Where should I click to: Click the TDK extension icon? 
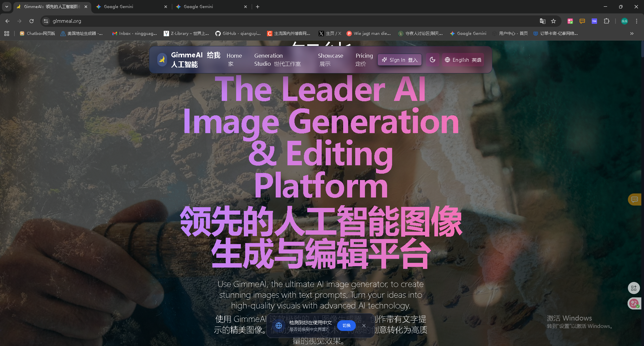(594, 21)
